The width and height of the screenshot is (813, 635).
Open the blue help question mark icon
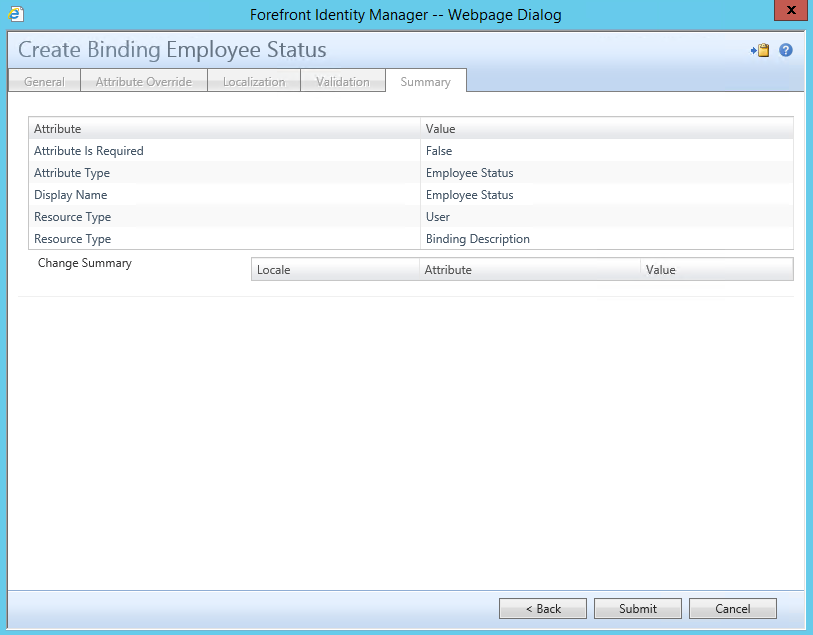[x=786, y=50]
